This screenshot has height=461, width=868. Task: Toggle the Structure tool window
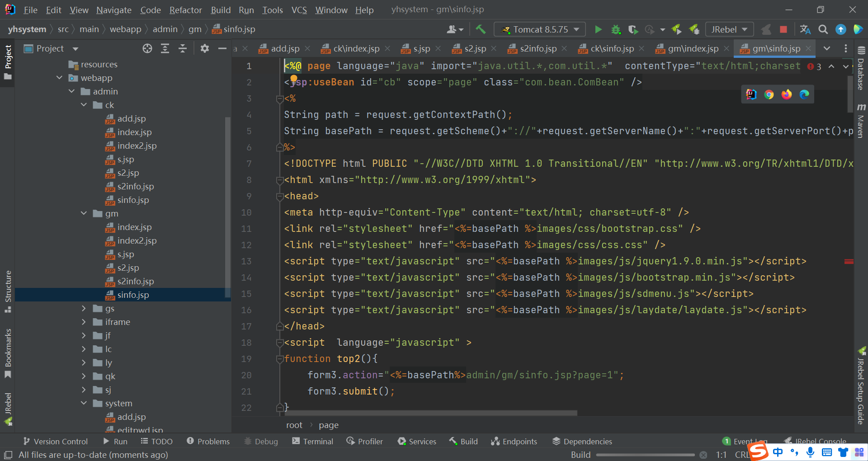(x=8, y=292)
